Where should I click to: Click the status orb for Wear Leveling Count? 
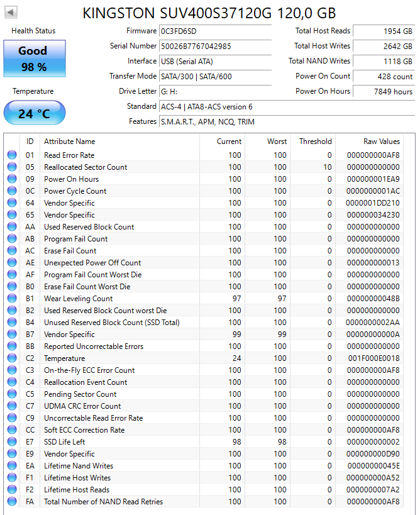tap(12, 299)
